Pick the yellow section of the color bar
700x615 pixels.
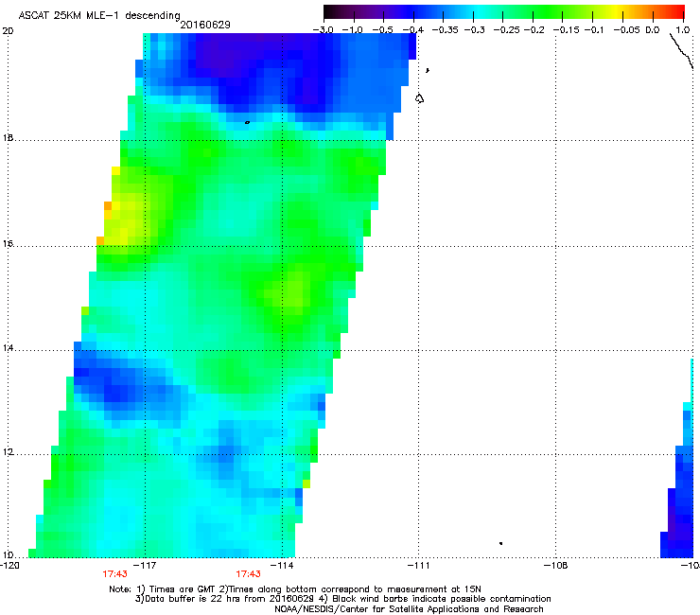[616, 11]
